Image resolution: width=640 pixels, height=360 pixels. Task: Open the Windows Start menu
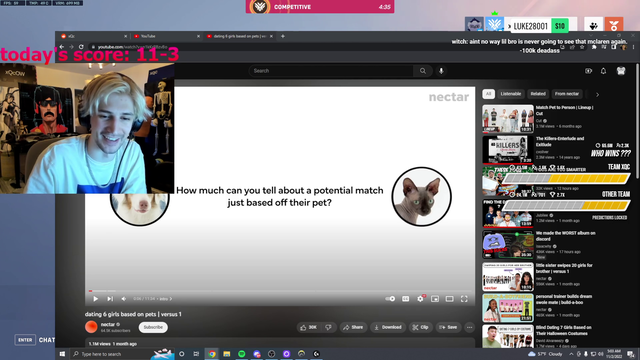click(x=62, y=354)
